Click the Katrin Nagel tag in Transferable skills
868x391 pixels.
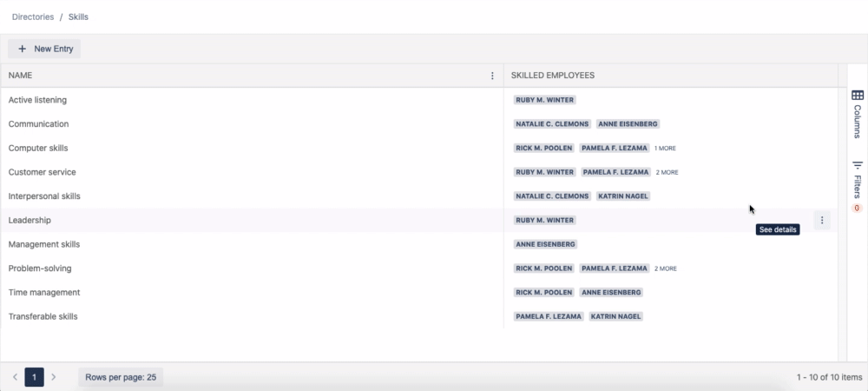coord(615,317)
